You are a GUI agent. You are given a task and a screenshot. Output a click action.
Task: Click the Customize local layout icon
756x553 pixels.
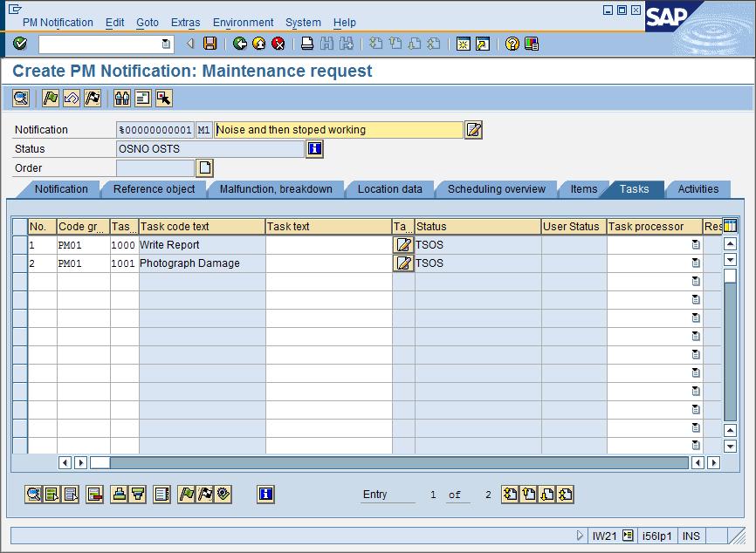[532, 44]
